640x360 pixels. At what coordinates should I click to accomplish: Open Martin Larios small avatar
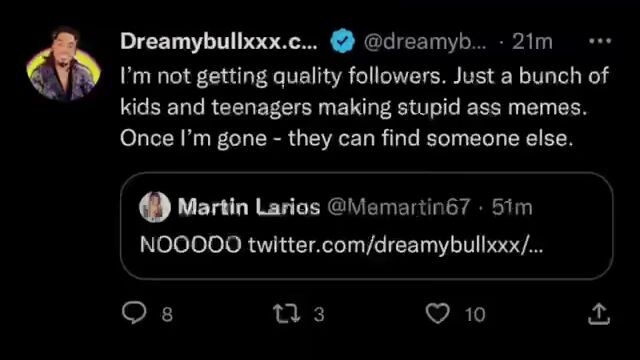155,207
